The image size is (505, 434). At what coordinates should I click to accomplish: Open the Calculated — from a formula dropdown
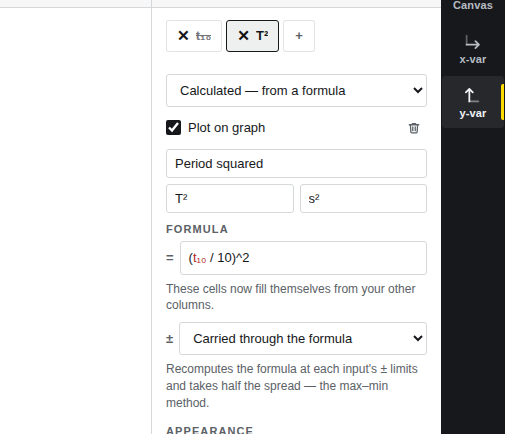tap(296, 91)
